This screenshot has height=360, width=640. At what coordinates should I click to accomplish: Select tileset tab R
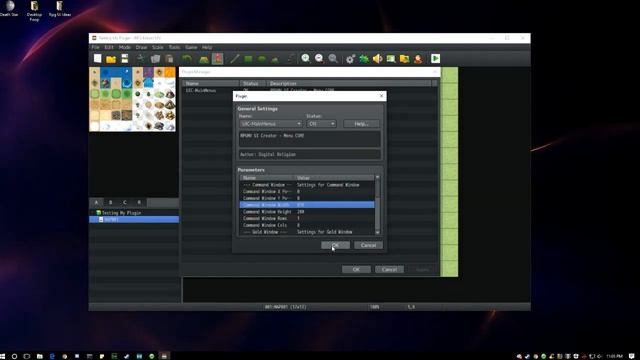coord(139,202)
